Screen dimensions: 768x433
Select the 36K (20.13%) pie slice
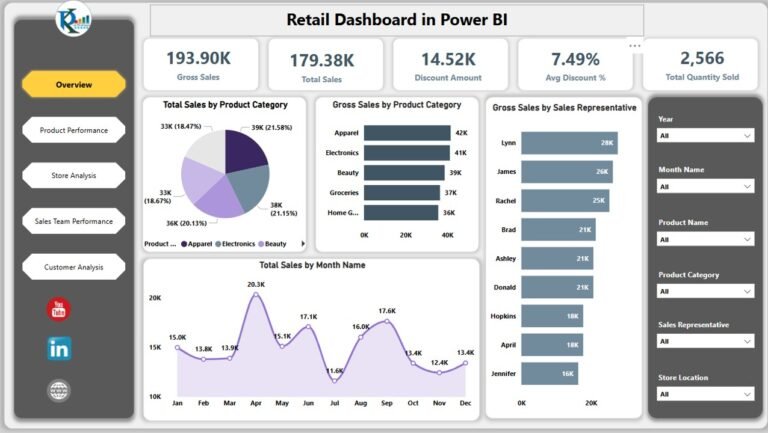[x=220, y=201]
